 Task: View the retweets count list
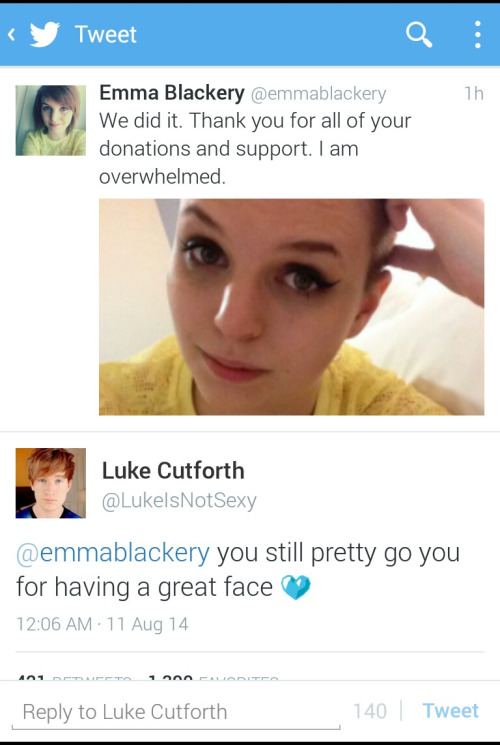[74, 678]
